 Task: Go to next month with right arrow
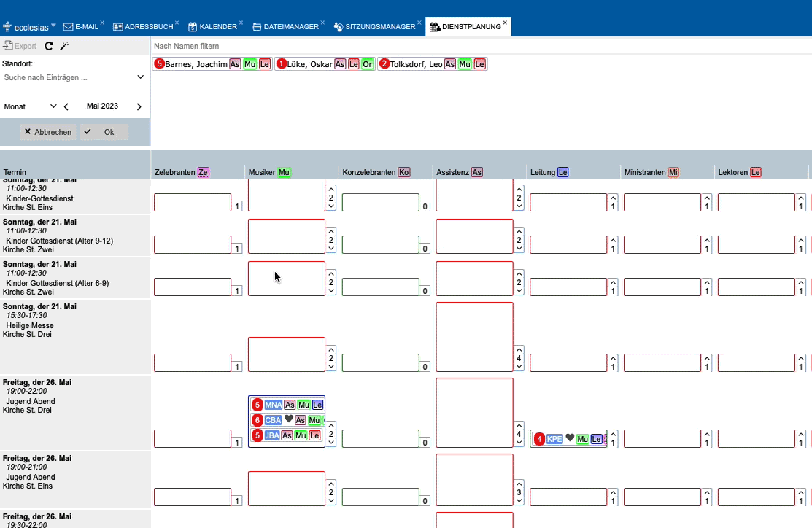tap(139, 106)
